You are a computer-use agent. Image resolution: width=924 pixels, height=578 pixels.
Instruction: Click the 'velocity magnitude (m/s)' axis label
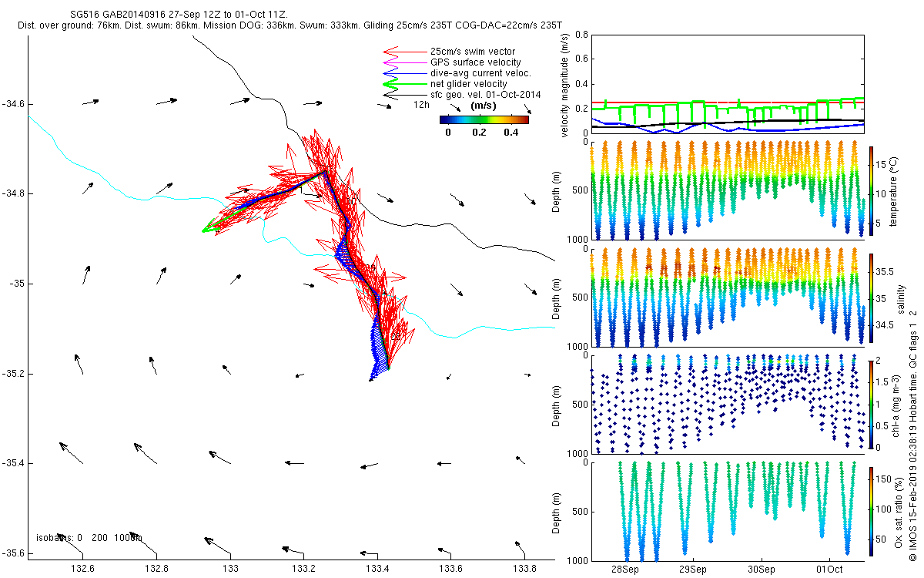(x=565, y=85)
